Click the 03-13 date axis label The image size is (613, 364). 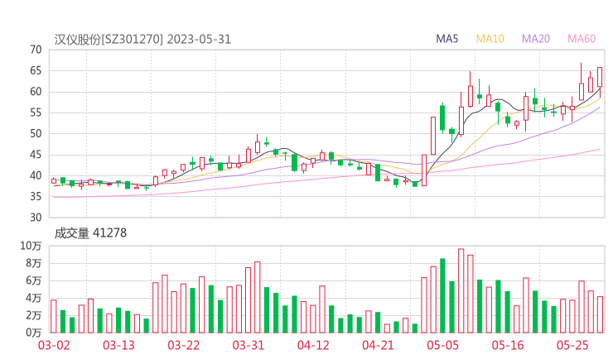[118, 345]
